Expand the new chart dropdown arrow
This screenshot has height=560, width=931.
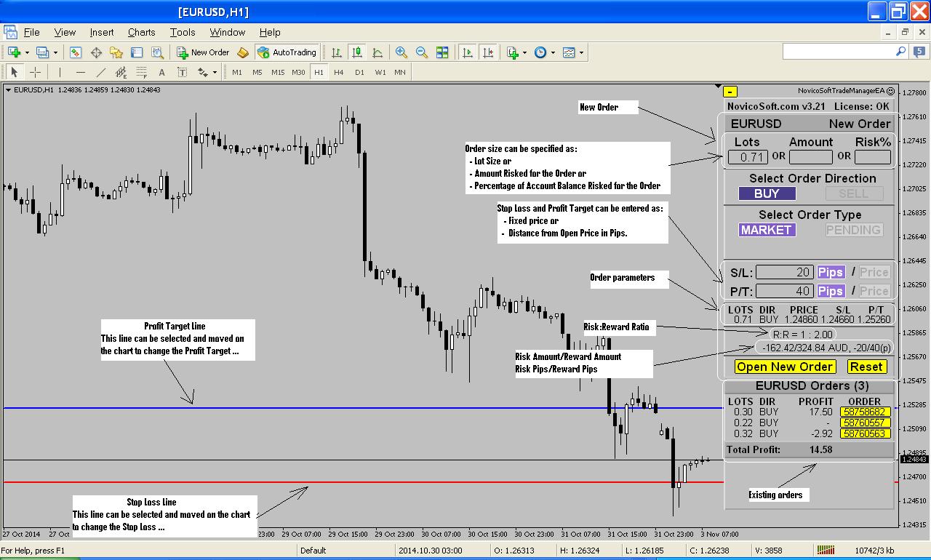(27, 52)
